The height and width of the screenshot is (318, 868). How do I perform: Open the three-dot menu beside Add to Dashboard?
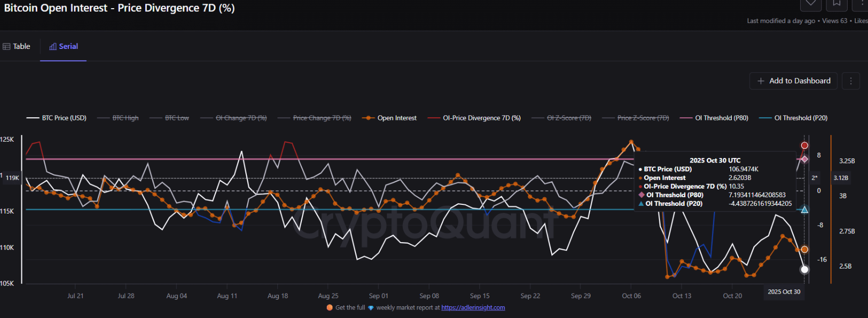851,81
